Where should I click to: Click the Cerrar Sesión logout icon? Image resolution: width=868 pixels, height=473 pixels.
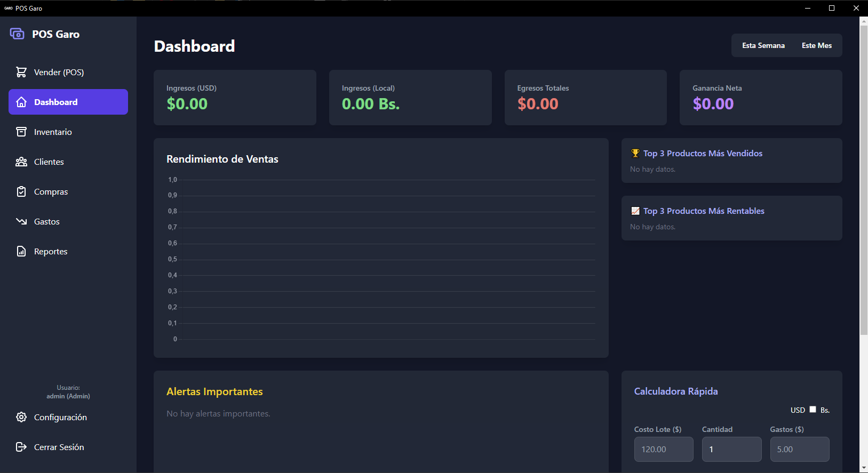pos(21,447)
